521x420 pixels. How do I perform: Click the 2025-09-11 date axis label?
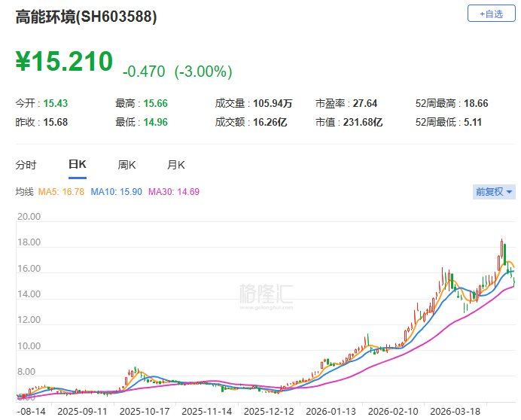(x=82, y=412)
